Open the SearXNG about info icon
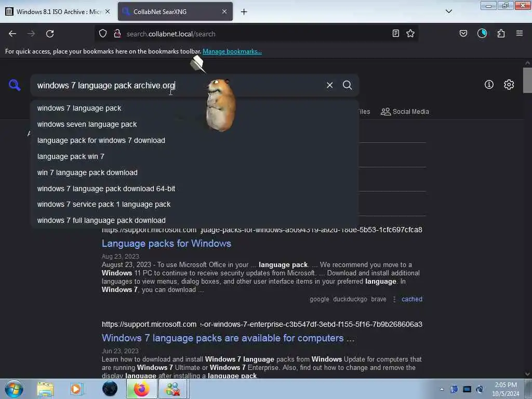Screen dimensions: 532x399 coord(489,85)
